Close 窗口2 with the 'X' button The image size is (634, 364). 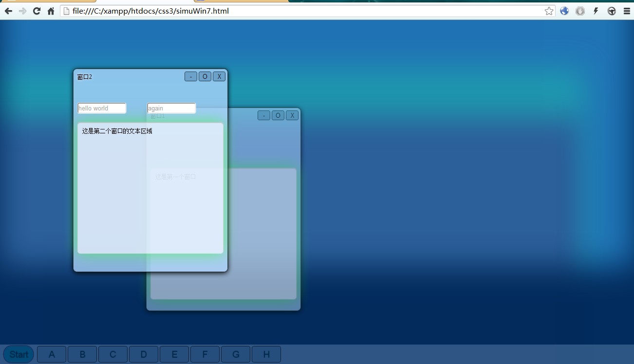(219, 76)
